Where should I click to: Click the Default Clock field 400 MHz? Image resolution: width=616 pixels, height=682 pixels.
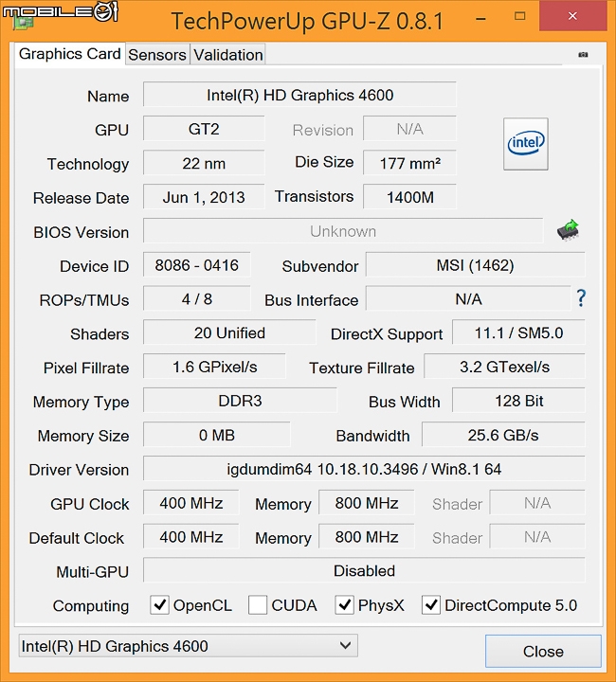(191, 537)
